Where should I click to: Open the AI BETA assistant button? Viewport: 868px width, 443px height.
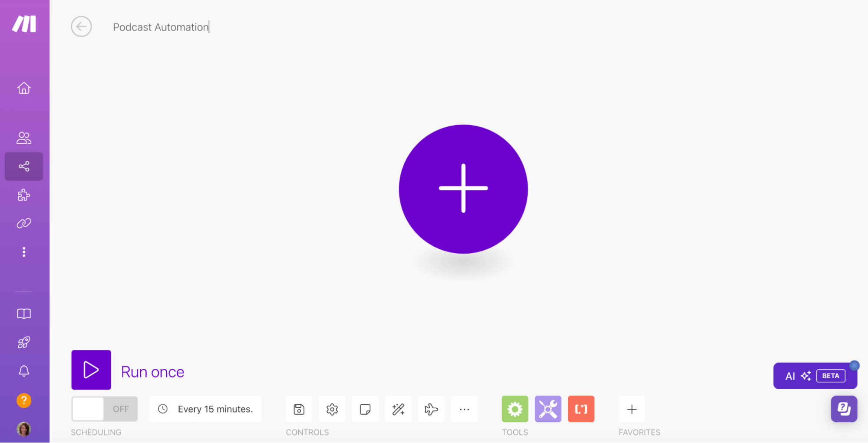[x=815, y=376]
